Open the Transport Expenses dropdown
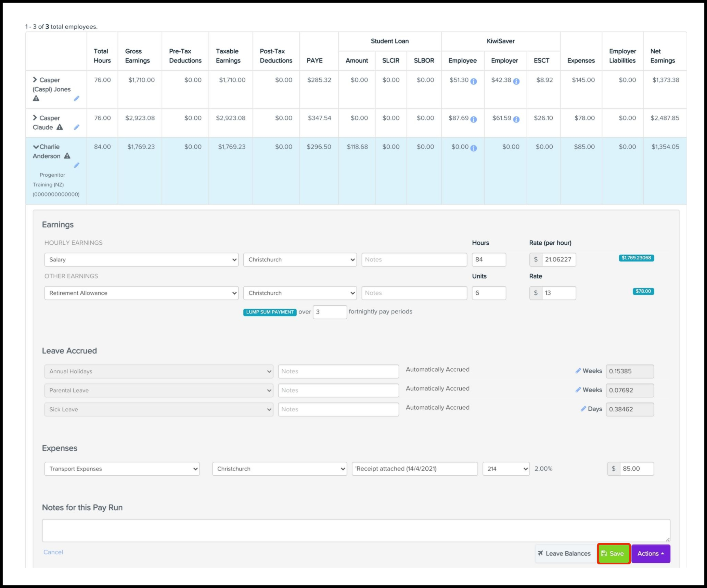The image size is (707, 588). [122, 469]
